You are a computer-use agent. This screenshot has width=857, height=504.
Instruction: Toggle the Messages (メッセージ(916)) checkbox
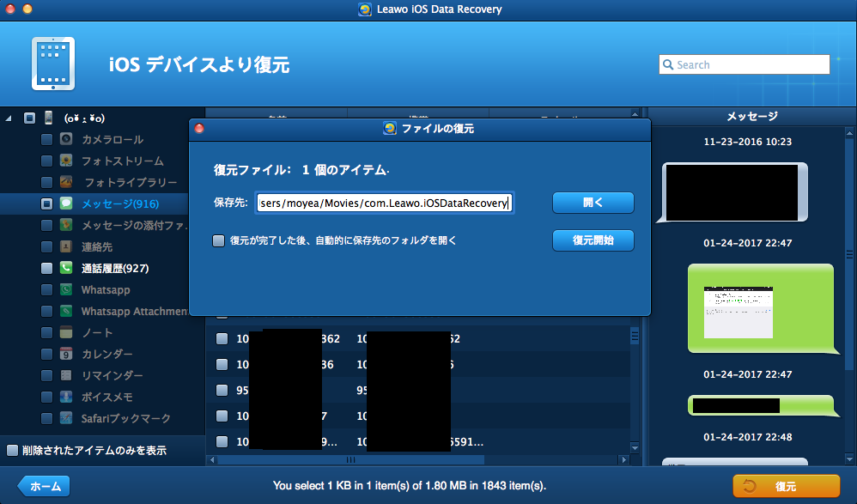pos(46,203)
